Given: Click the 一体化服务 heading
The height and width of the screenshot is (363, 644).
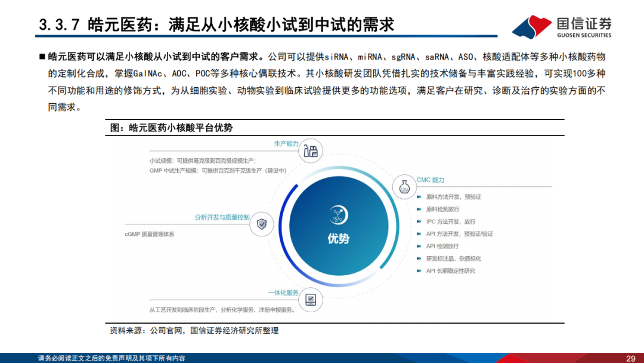Looking at the screenshot, I should (x=283, y=293).
